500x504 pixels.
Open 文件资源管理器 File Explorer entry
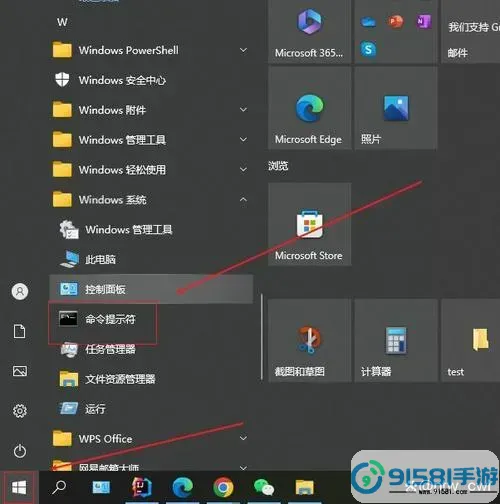pyautogui.click(x=151, y=379)
